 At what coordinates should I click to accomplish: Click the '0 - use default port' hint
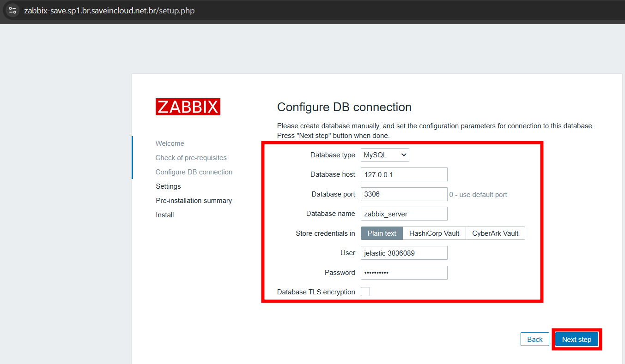click(x=478, y=195)
